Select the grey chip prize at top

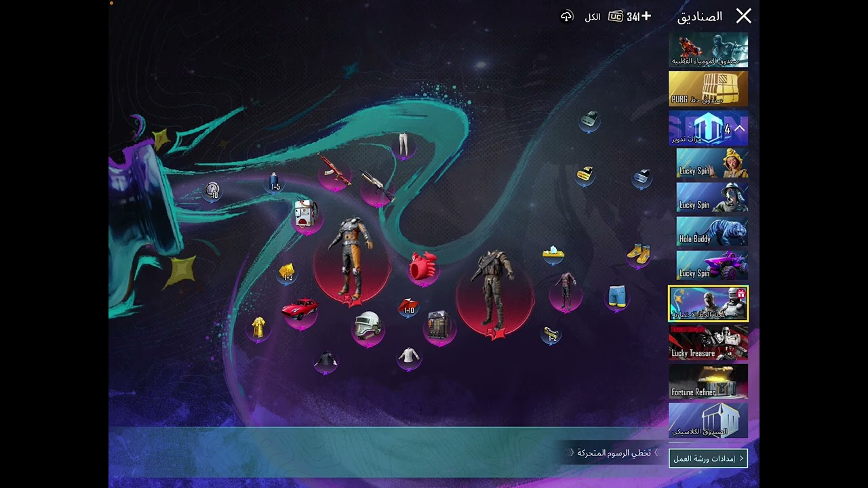(589, 121)
